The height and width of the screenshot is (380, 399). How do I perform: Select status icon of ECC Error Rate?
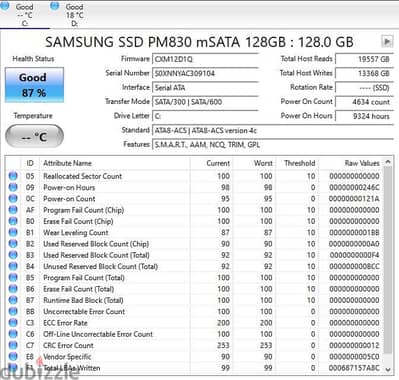tap(13, 323)
